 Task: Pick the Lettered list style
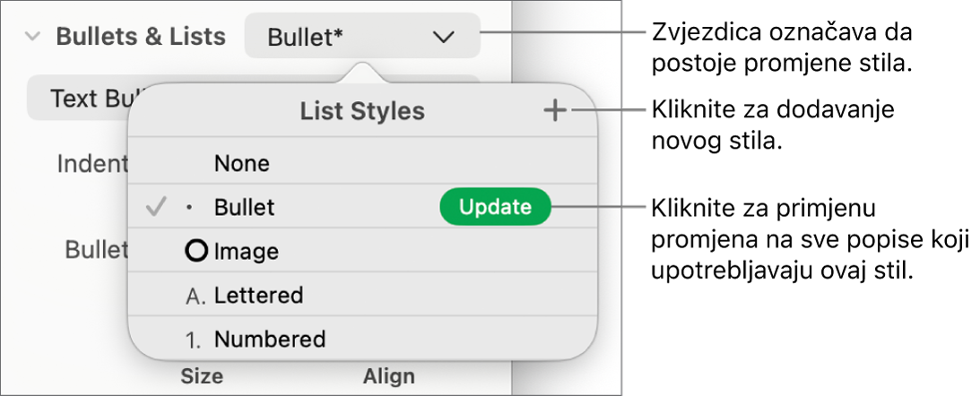coord(258,295)
